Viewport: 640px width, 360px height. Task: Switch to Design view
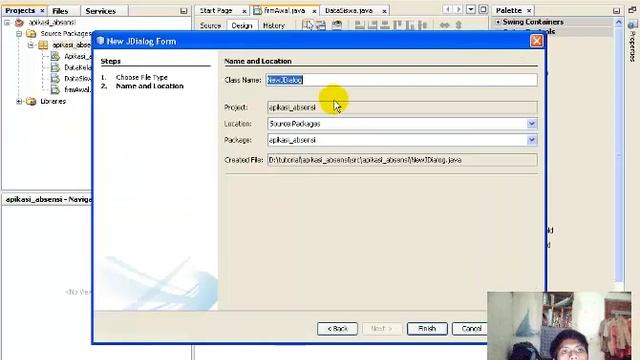point(242,25)
